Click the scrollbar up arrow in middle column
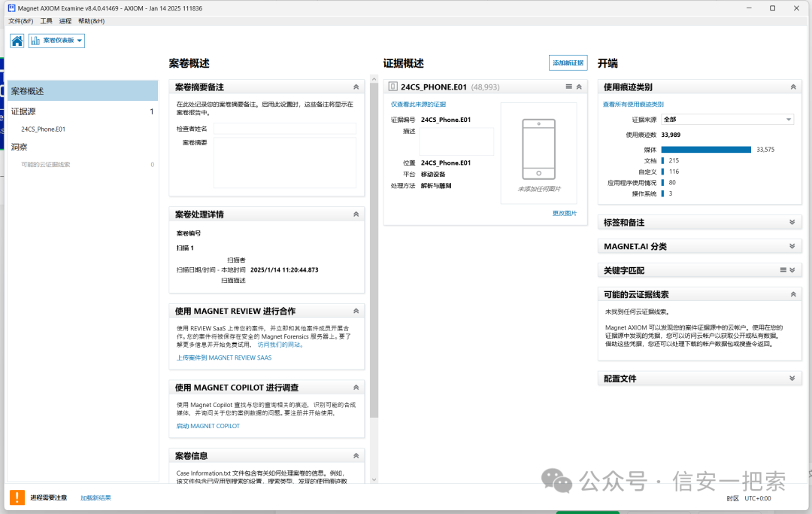The image size is (812, 514). pos(374,79)
